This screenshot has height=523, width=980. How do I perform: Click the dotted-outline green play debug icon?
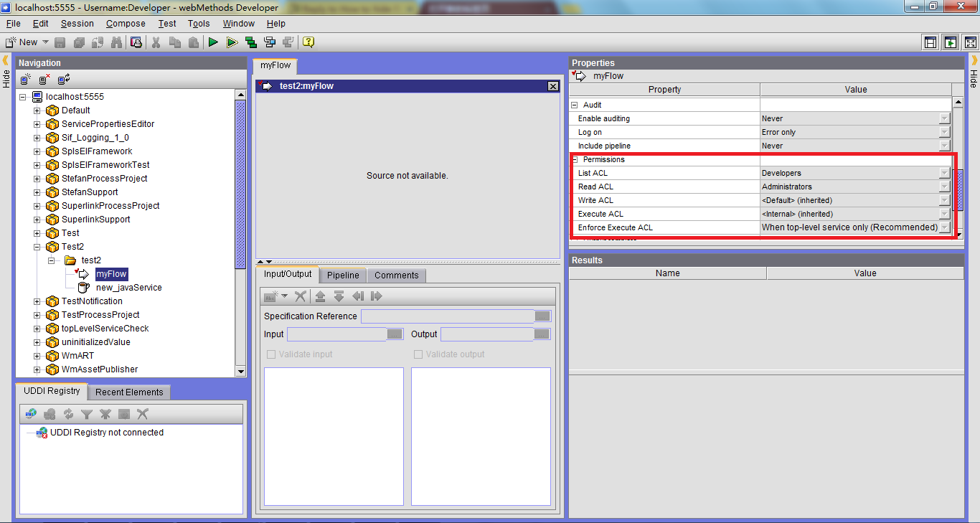(x=232, y=42)
